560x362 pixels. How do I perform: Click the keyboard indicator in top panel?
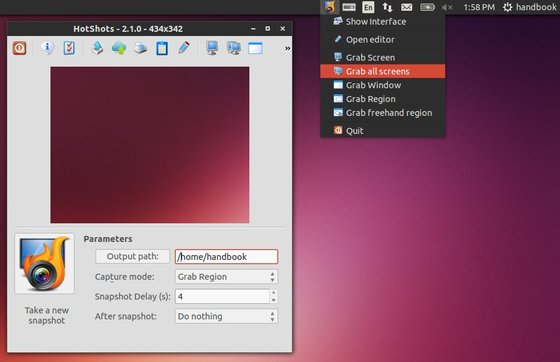(349, 7)
